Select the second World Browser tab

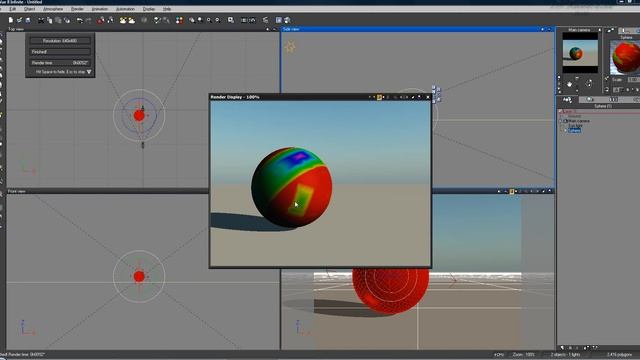point(590,99)
